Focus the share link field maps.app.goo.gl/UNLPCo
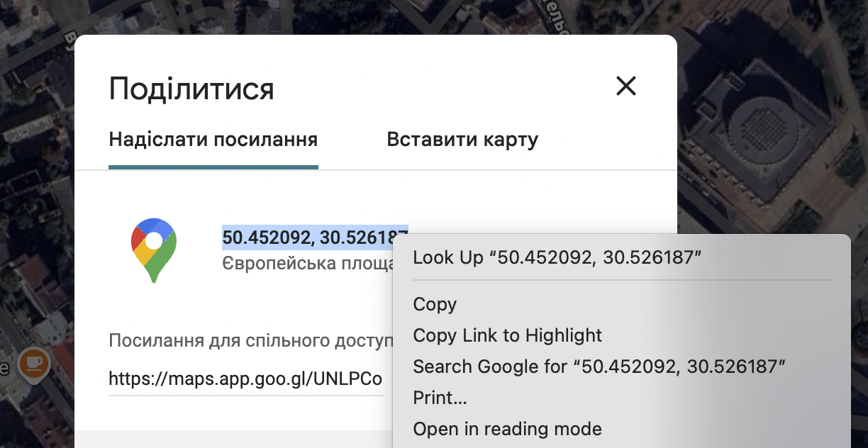Image resolution: width=868 pixels, height=448 pixels. [245, 379]
